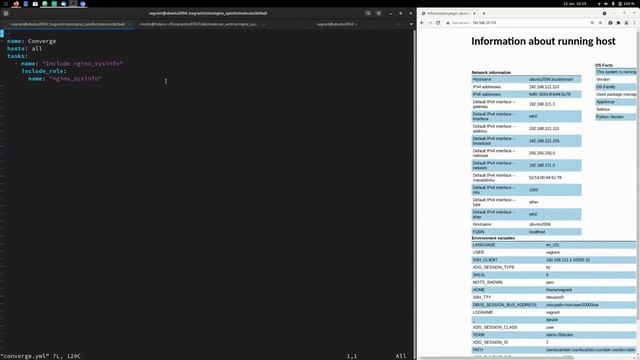Image resolution: width=640 pixels, height=360 pixels.
Task: Close the first terminal tab
Action: tap(129, 24)
